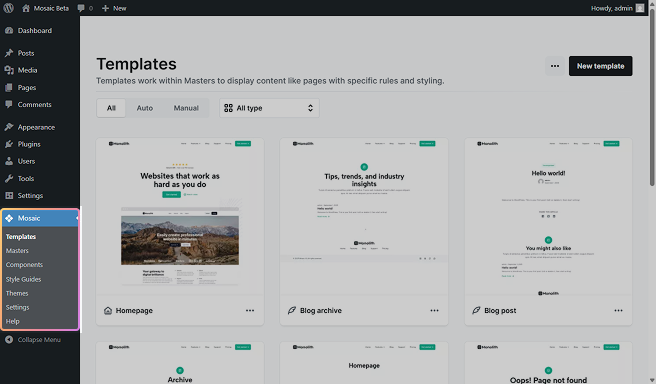656x384 pixels.
Task: Open Templates submenu under Mosaic
Action: [21, 237]
